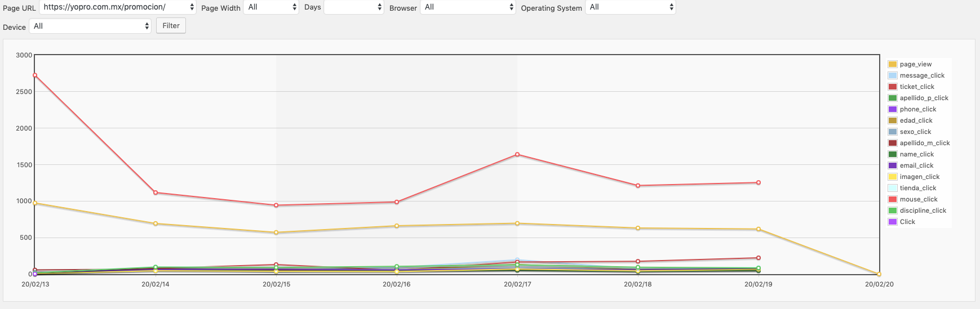
Task: Toggle the ticket_click legend item
Action: (x=916, y=87)
